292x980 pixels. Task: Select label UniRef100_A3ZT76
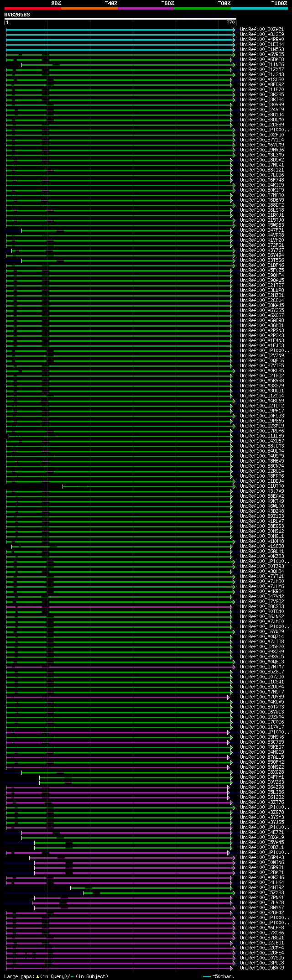262,802
